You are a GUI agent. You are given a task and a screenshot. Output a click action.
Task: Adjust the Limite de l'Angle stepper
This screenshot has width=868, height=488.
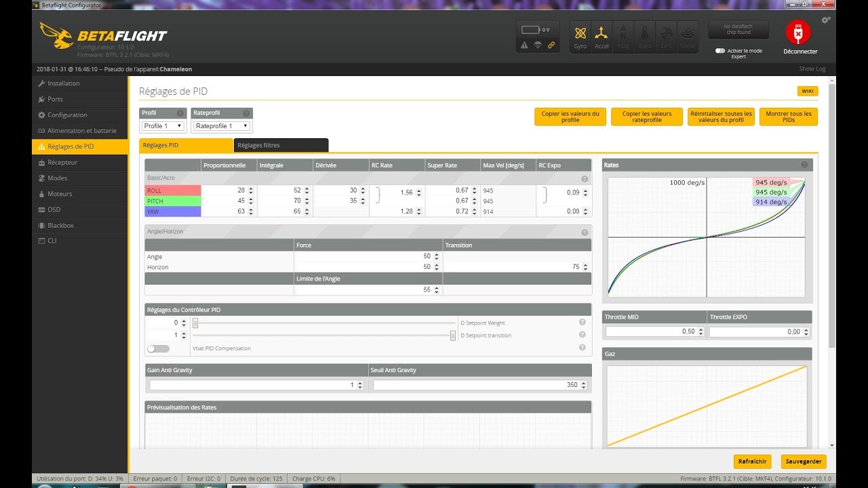(437, 290)
